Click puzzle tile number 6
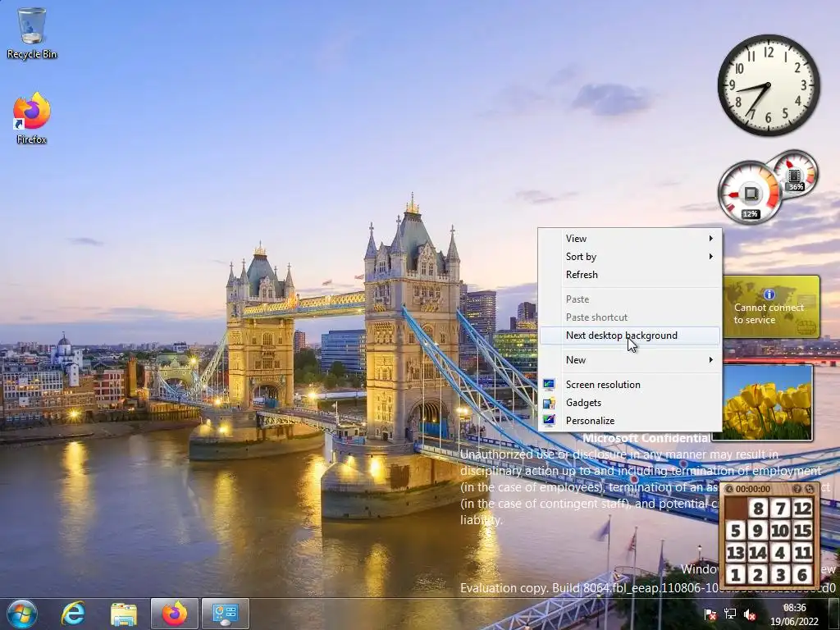840x630 pixels. click(x=802, y=575)
